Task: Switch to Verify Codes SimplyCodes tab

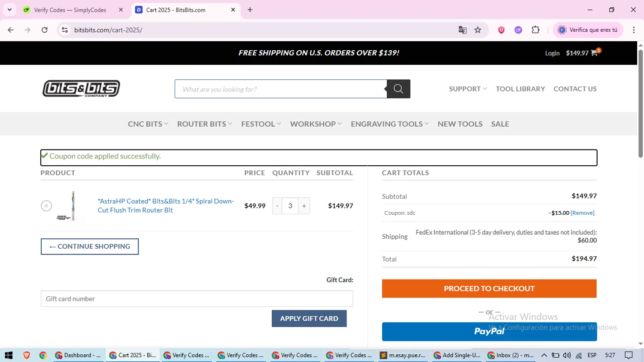Action: (70, 10)
